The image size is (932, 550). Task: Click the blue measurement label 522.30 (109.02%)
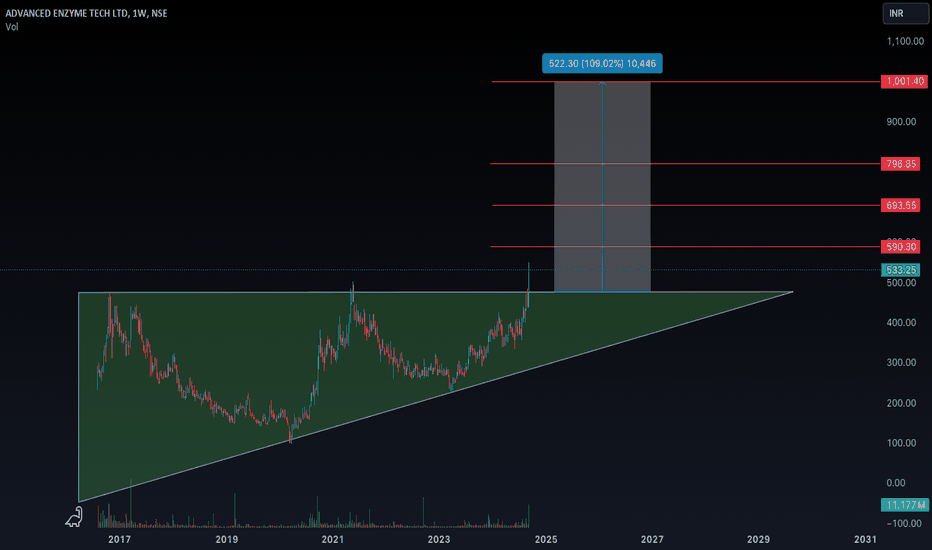(x=602, y=64)
